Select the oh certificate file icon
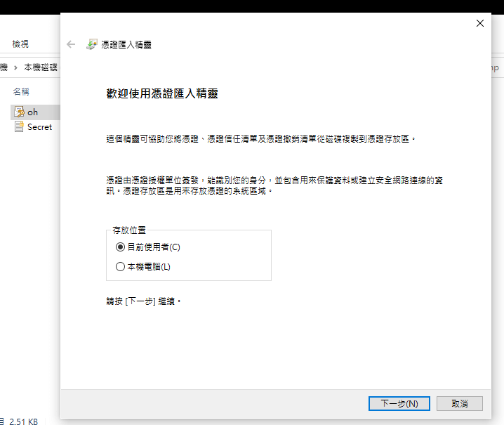This screenshot has width=504, height=425. [19, 112]
